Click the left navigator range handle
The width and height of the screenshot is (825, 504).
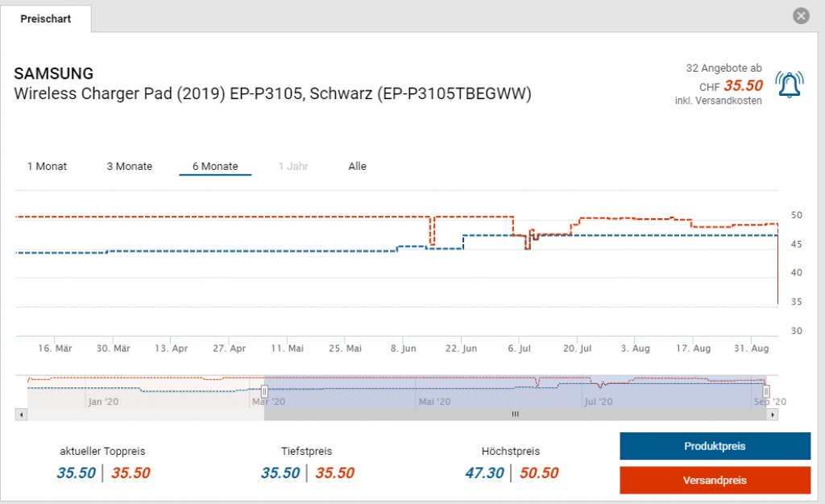tap(264, 391)
